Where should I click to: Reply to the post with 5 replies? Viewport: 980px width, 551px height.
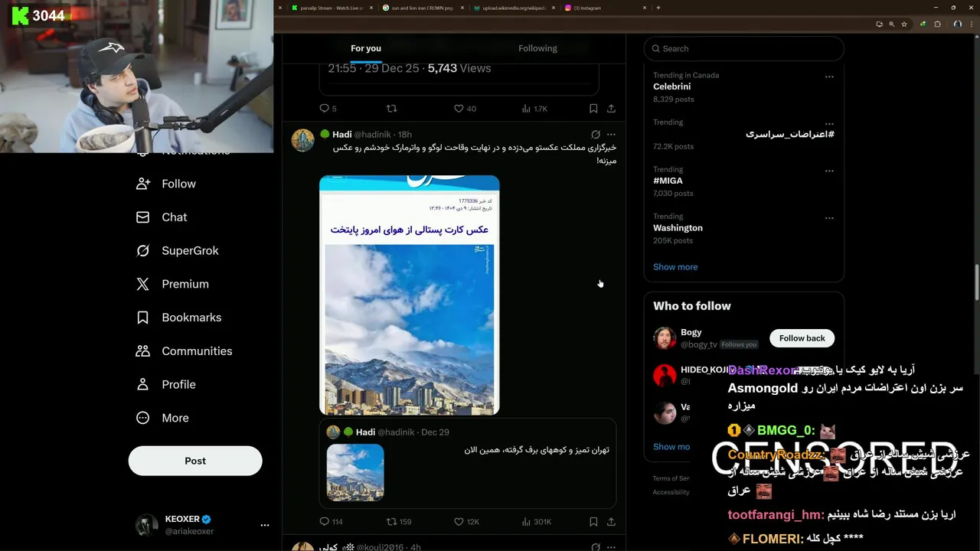(328, 109)
